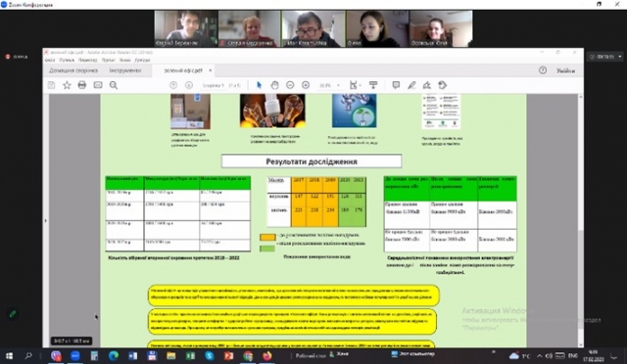This screenshot has height=364, width=627.
Task: Open Viber from the taskbar
Action: pyautogui.click(x=56, y=355)
